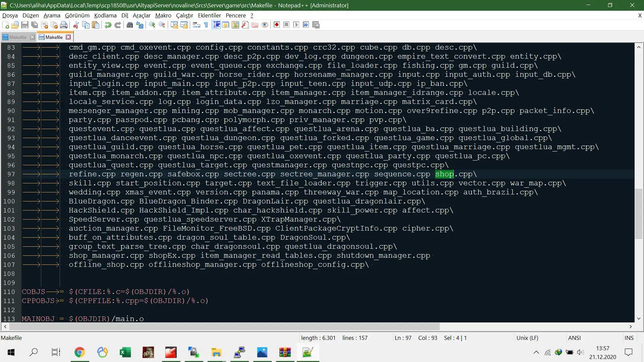Expand hidden system tray icons chevron

[536, 352]
